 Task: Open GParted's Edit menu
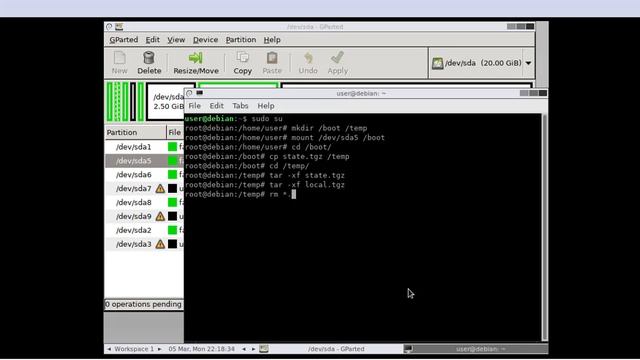[x=153, y=40]
